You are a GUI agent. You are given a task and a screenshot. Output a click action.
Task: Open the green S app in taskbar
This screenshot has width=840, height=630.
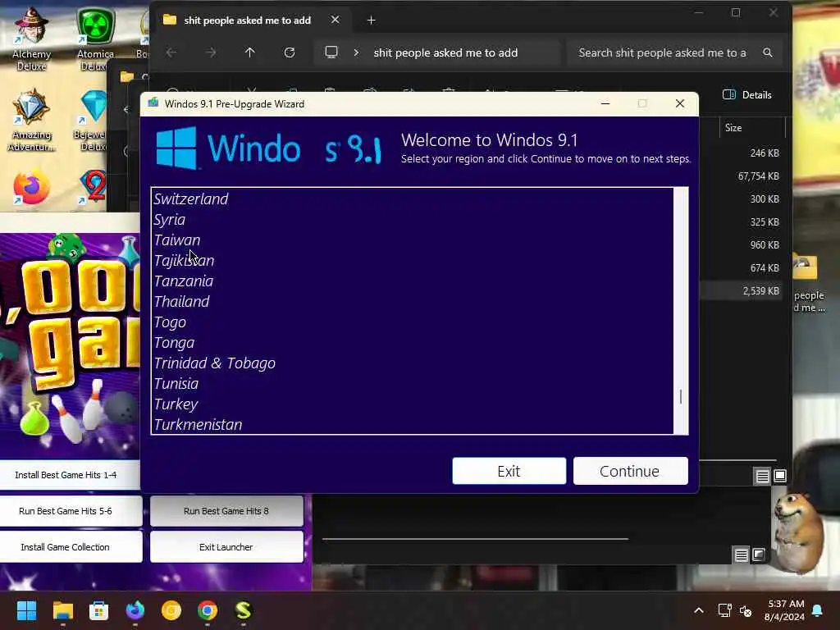243,610
